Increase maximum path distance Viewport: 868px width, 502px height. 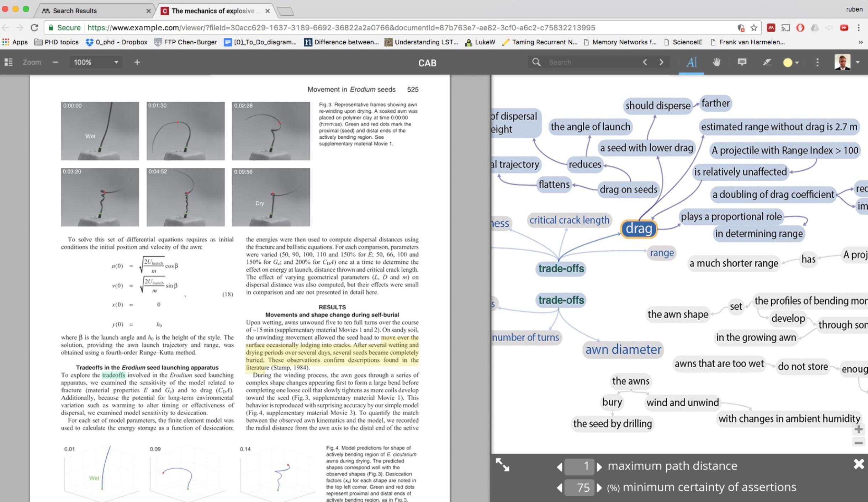coord(599,466)
